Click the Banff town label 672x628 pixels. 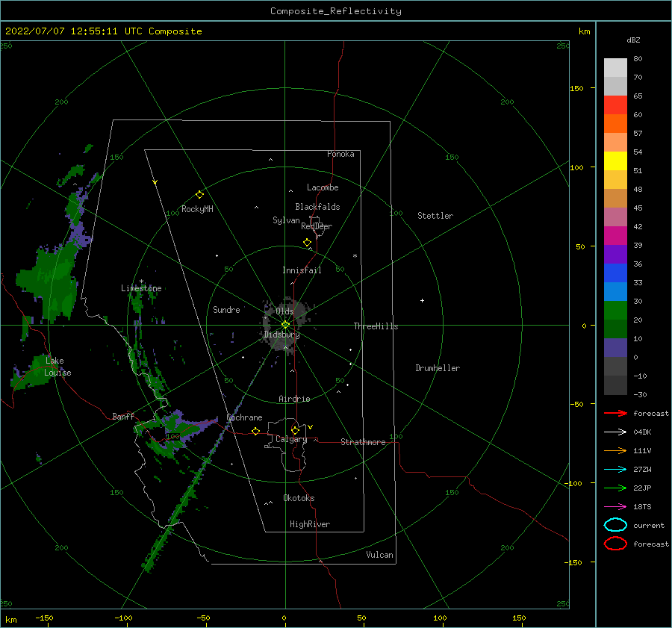(x=123, y=416)
